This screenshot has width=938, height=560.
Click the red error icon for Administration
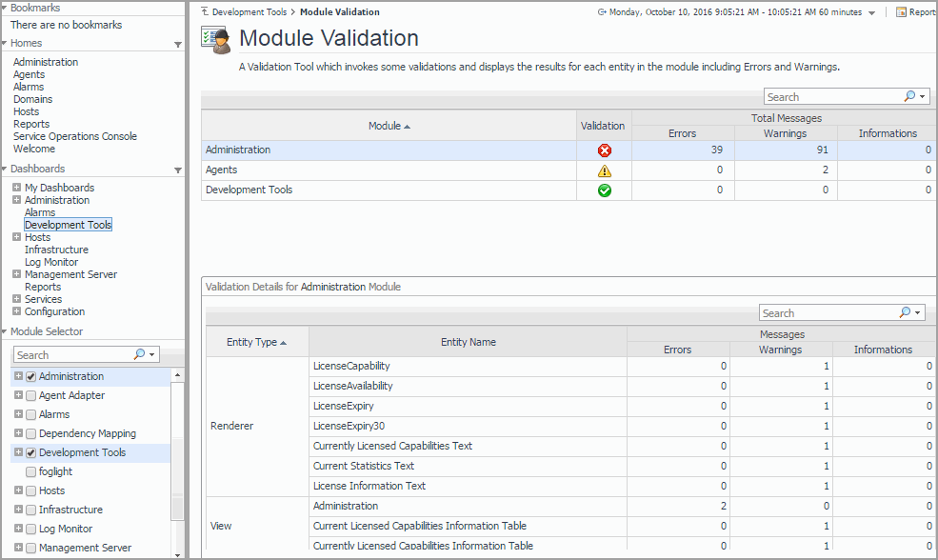pos(604,150)
